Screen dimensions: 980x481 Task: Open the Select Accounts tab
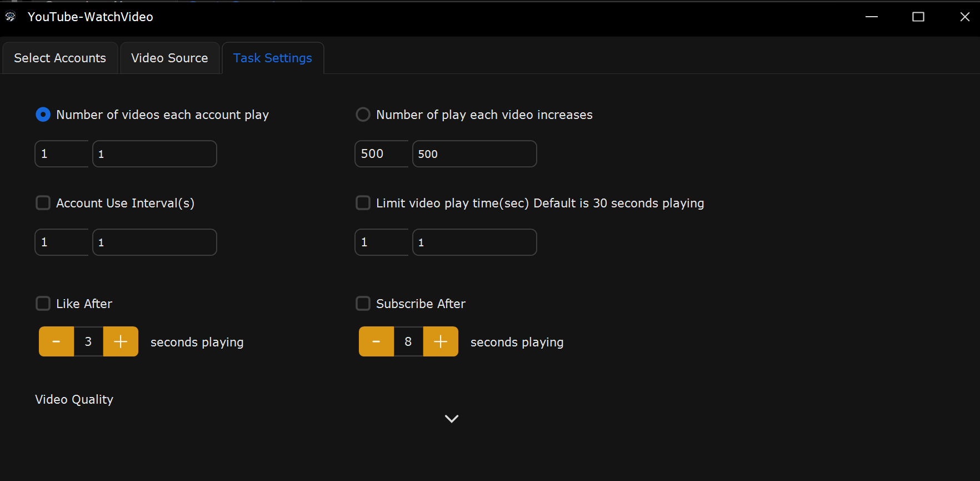point(60,58)
